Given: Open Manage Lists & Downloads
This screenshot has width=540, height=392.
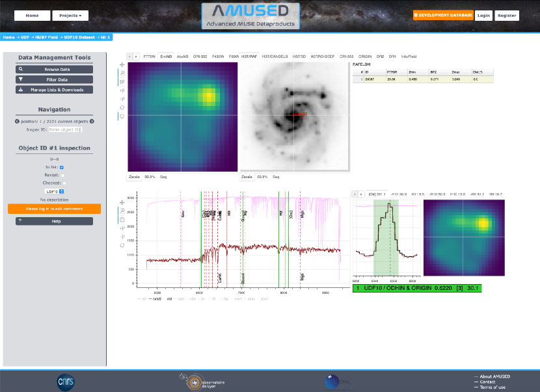Looking at the screenshot, I should pos(54,90).
